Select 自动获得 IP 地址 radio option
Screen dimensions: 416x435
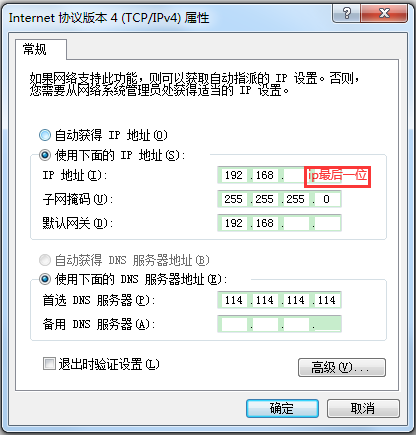[x=45, y=135]
